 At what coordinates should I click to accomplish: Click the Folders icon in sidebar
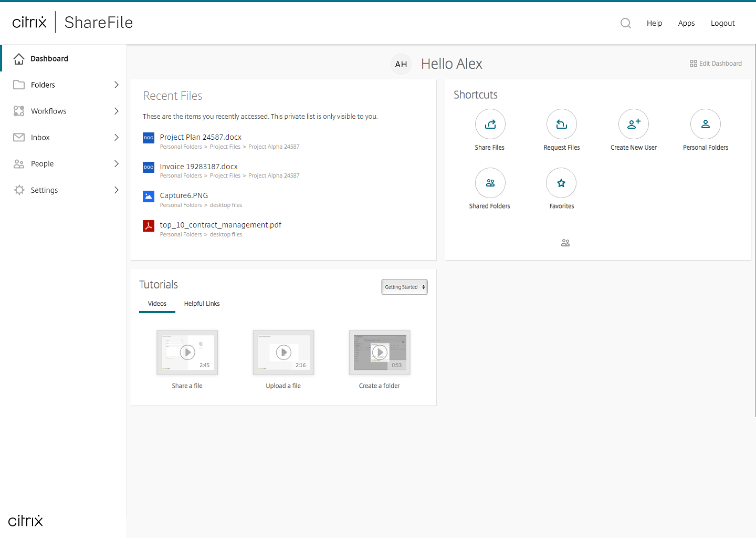[19, 85]
